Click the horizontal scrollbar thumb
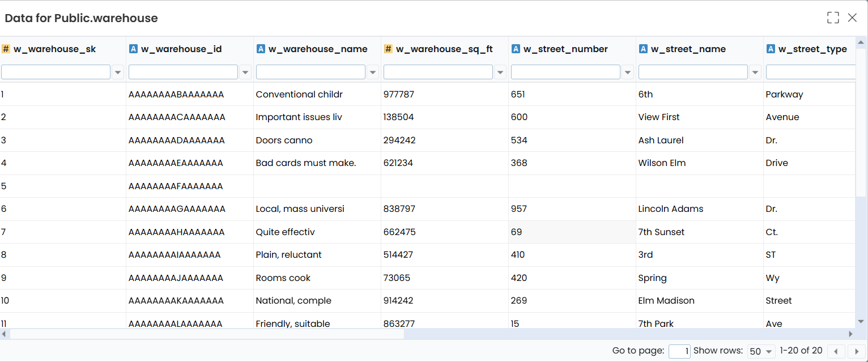The height and width of the screenshot is (362, 868). coord(207,334)
